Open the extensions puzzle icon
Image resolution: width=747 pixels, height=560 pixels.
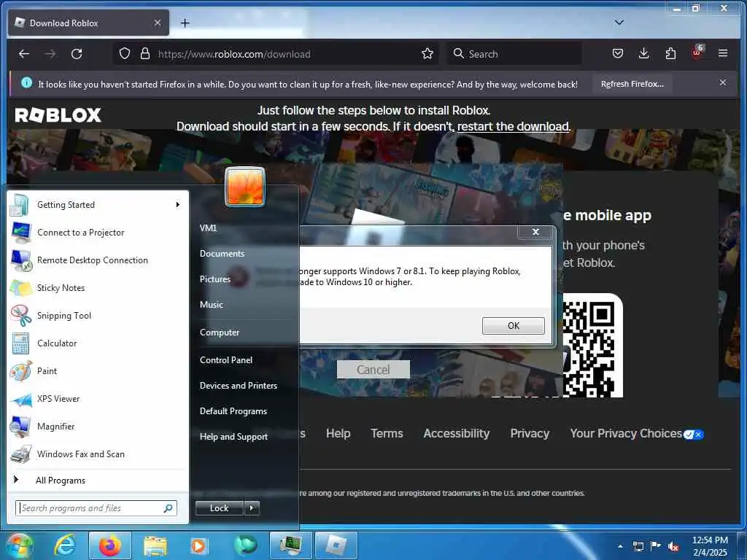pyautogui.click(x=670, y=53)
